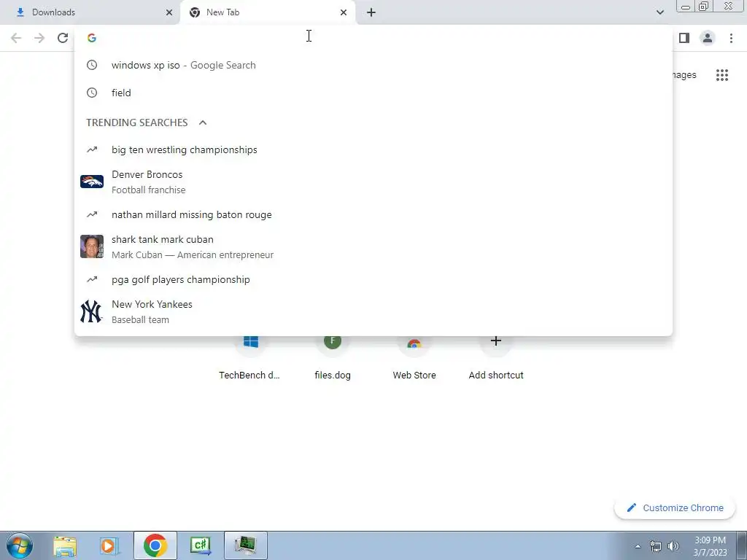The image size is (747, 560).
Task: Open a new tab with the plus button
Action: [371, 12]
